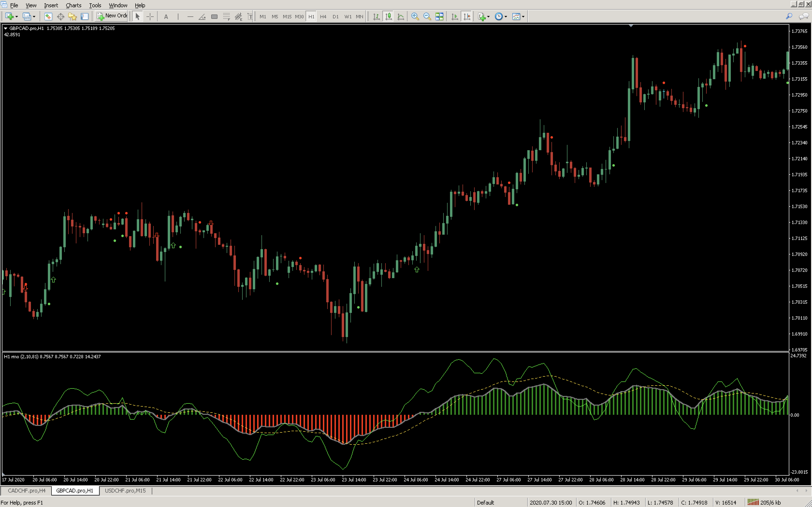The image size is (812, 507).
Task: Select the Crosshair tool
Action: click(150, 16)
